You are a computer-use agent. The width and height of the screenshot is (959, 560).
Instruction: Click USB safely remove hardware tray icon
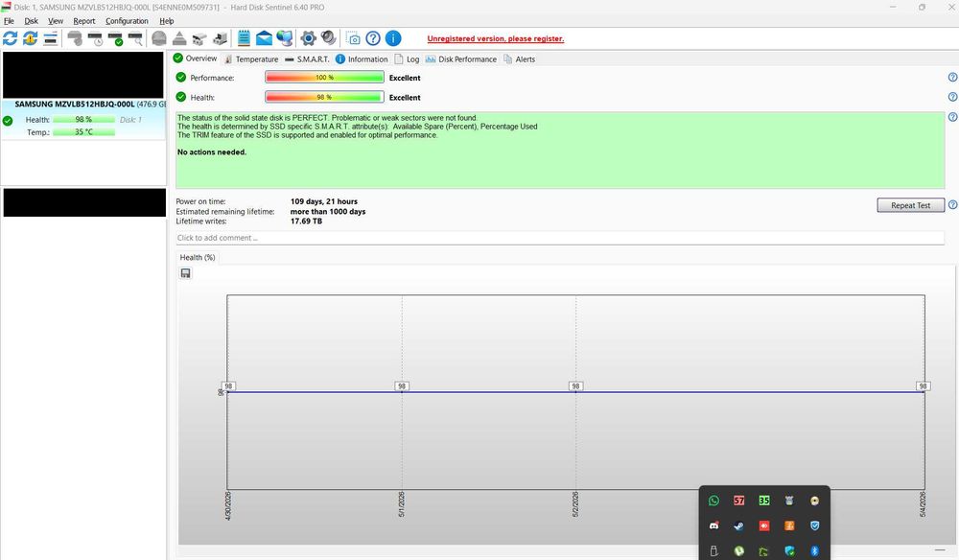pyautogui.click(x=713, y=550)
